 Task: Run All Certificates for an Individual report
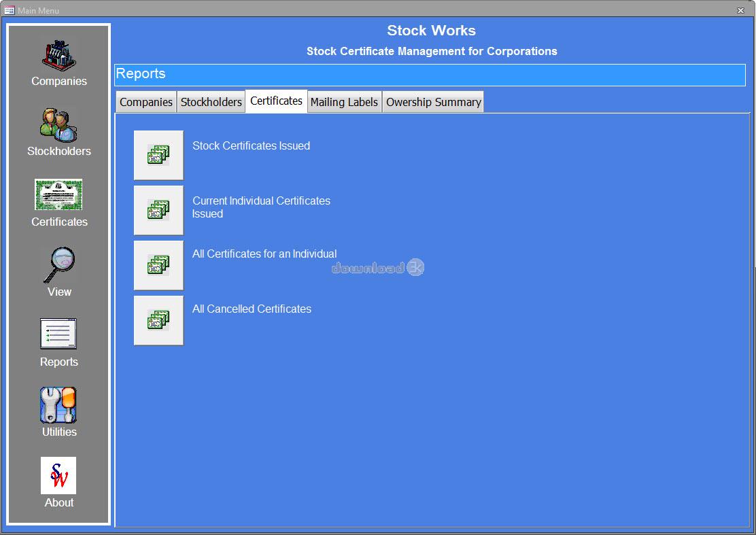click(x=158, y=265)
